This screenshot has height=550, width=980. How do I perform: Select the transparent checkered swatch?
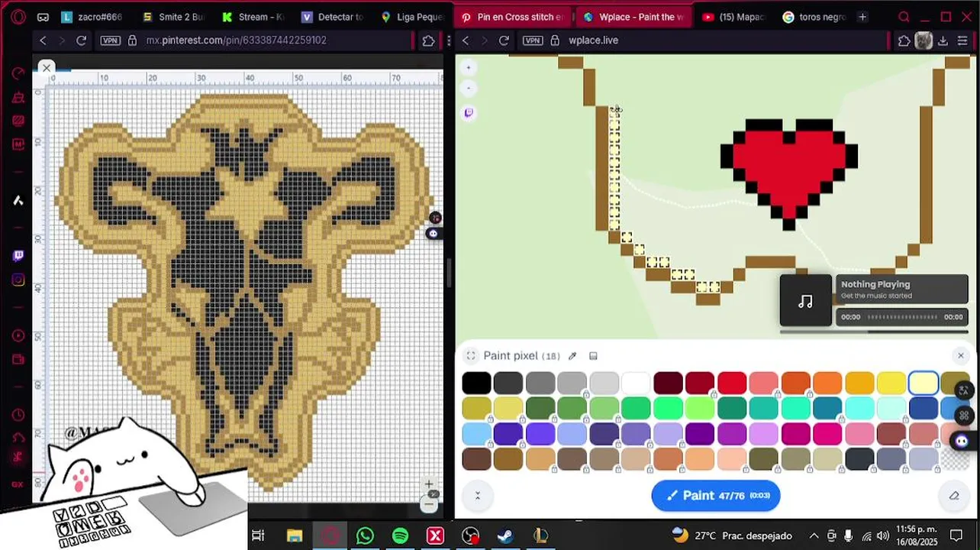[955, 458]
